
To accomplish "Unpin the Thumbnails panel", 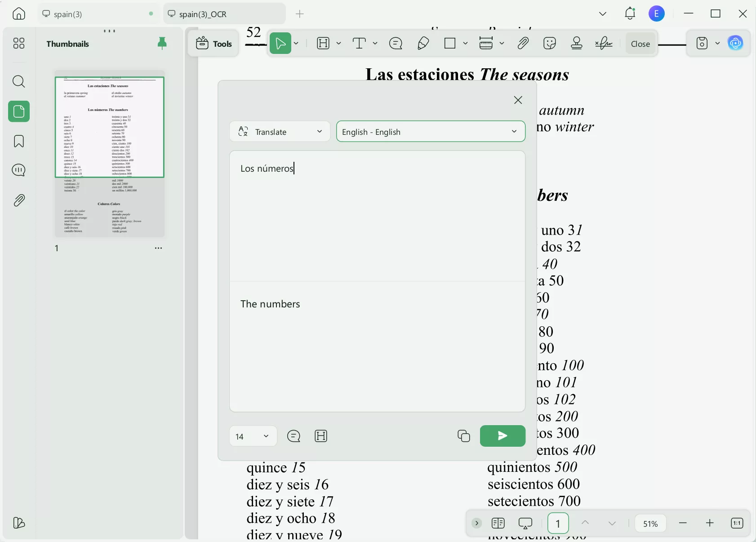I will (162, 43).
